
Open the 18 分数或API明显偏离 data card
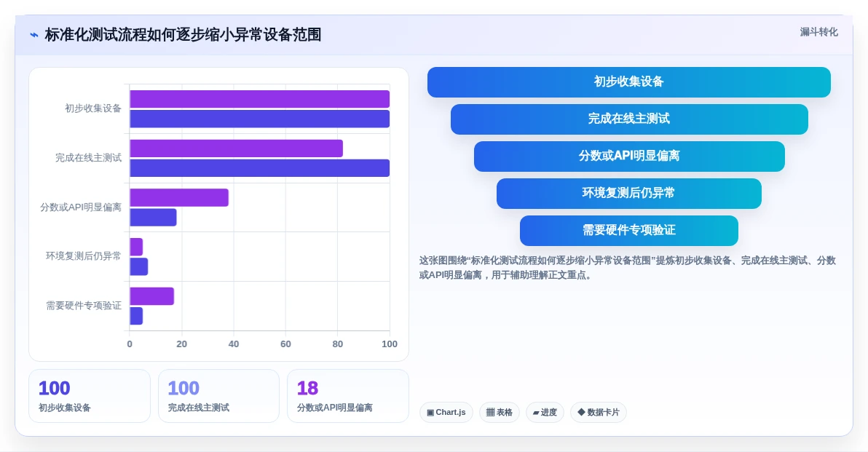(x=347, y=396)
